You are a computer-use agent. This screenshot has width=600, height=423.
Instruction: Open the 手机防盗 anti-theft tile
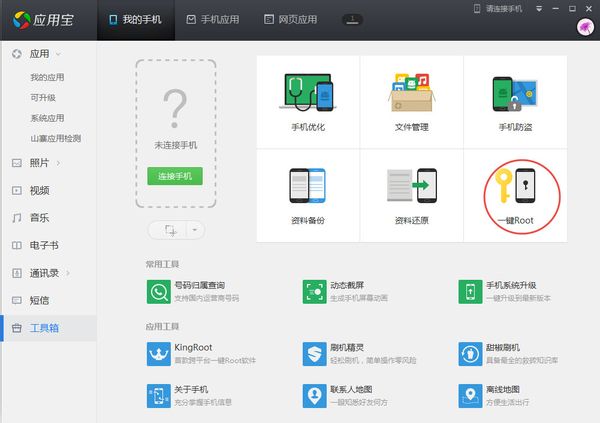[515, 102]
